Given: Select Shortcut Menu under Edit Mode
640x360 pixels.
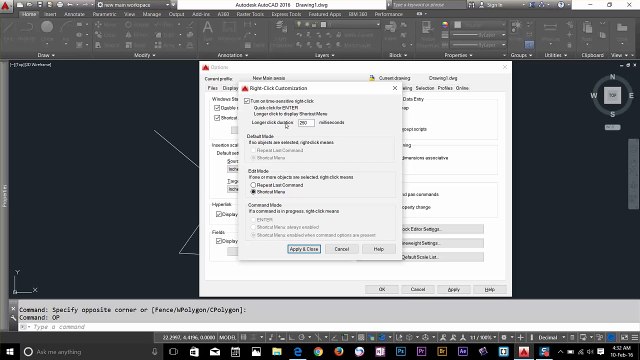Looking at the screenshot, I should 253,192.
